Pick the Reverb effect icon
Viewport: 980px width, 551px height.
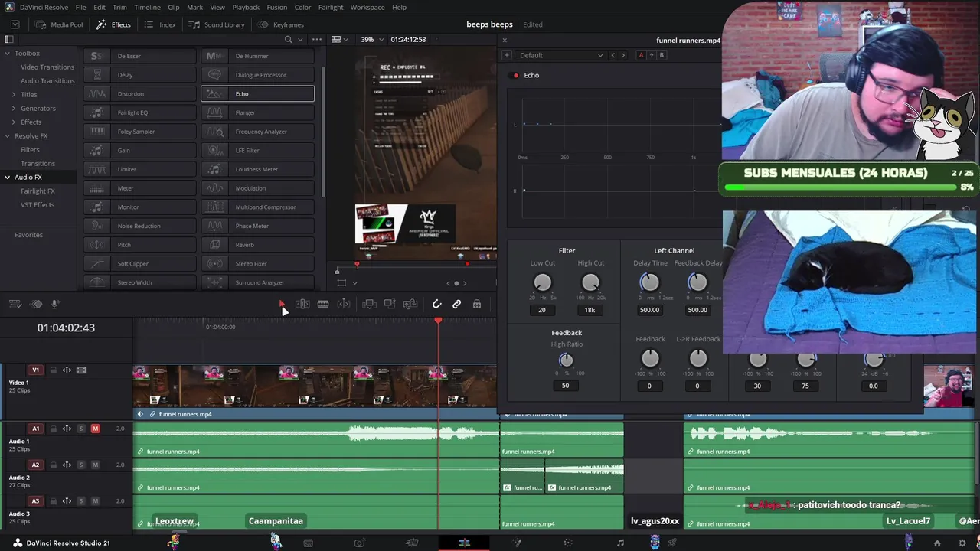(215, 245)
